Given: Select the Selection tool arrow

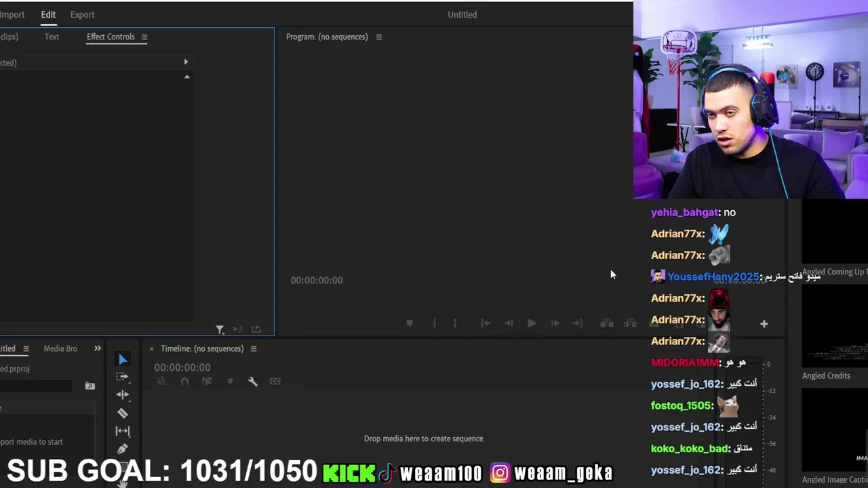Looking at the screenshot, I should coord(123,359).
